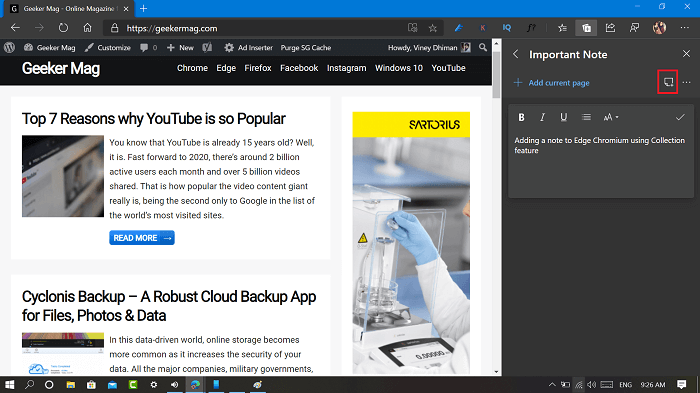Select the Geeker Mag browser tab
This screenshot has height=393, width=700.
(69, 8)
